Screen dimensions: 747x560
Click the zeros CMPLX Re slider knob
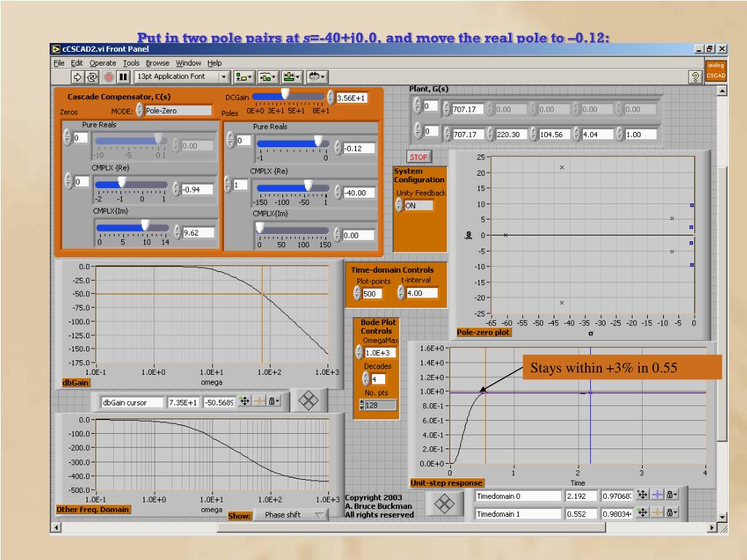pos(122,182)
